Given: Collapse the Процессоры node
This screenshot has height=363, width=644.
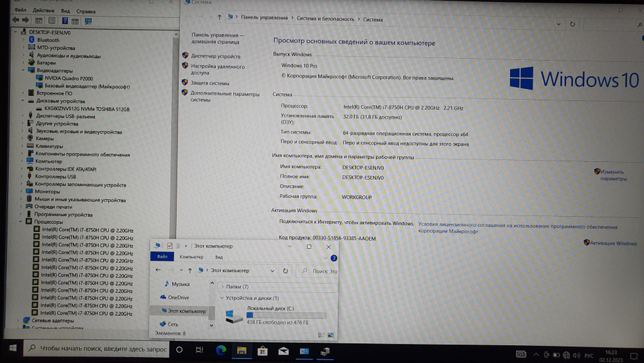Looking at the screenshot, I should click(x=21, y=222).
